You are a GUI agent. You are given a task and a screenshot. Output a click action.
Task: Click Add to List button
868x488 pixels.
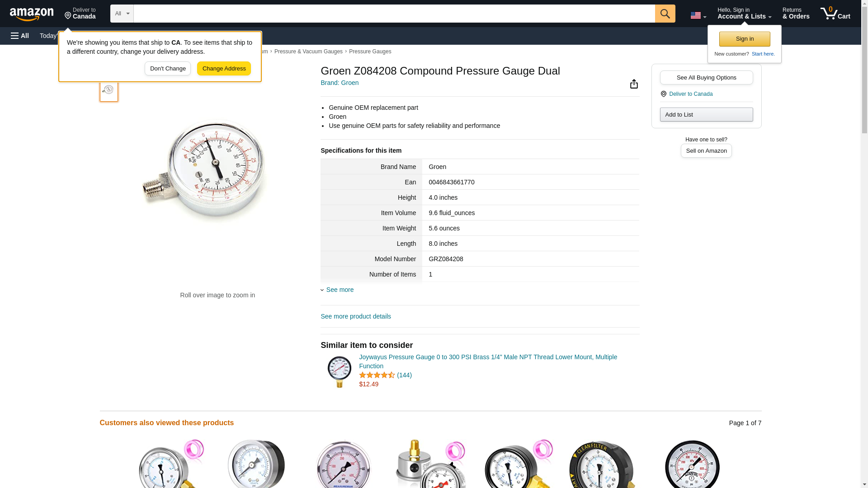(x=706, y=114)
